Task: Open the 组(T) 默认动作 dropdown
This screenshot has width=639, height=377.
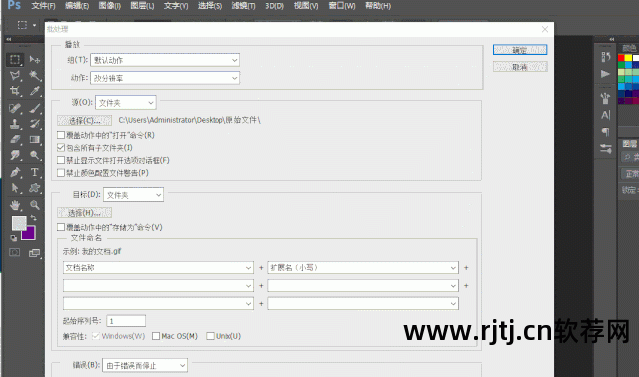Action: 165,60
